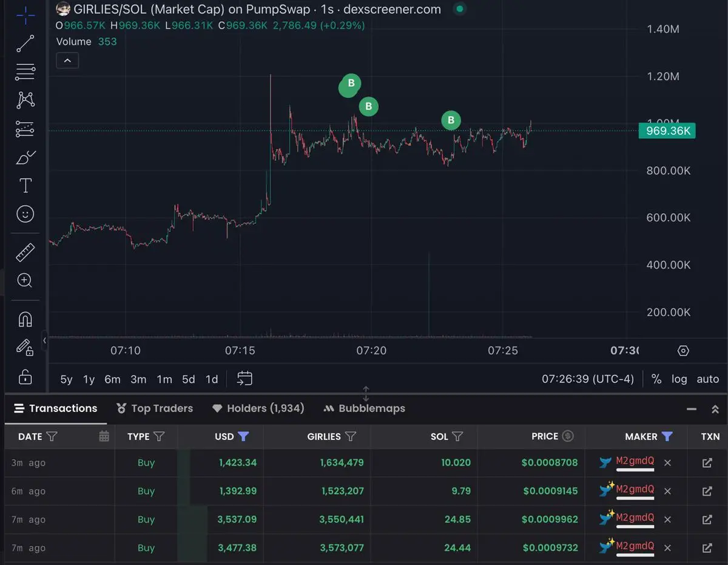Remove maker filter on the 3,477.38 row
The height and width of the screenshot is (565, 728).
point(667,548)
